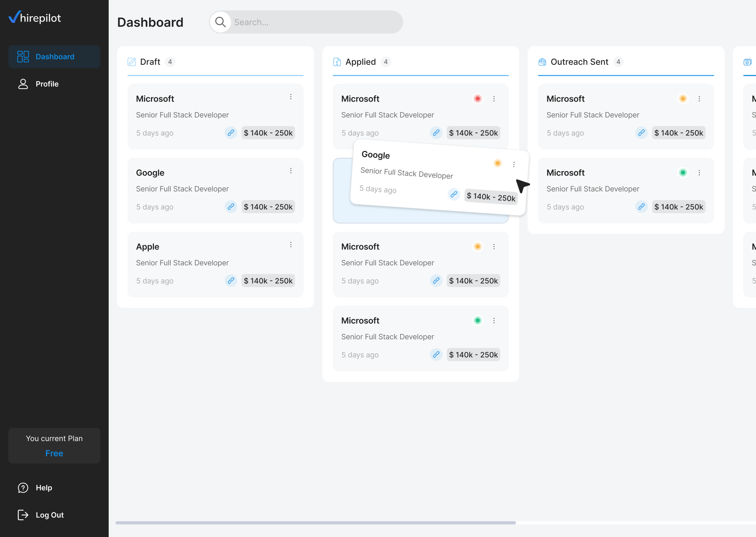Click salary tag on first Applied Microsoft card
The image size is (756, 537).
tap(473, 132)
